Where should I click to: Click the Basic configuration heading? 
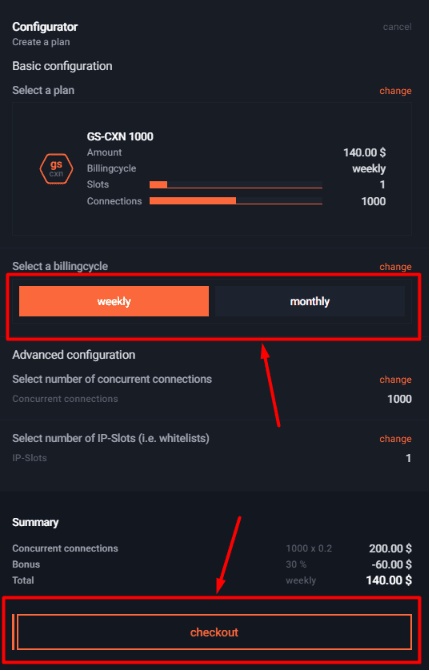coord(62,66)
